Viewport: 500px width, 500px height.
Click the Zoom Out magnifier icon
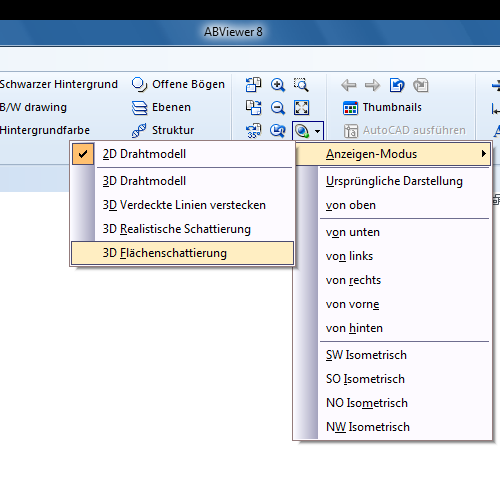click(x=278, y=108)
